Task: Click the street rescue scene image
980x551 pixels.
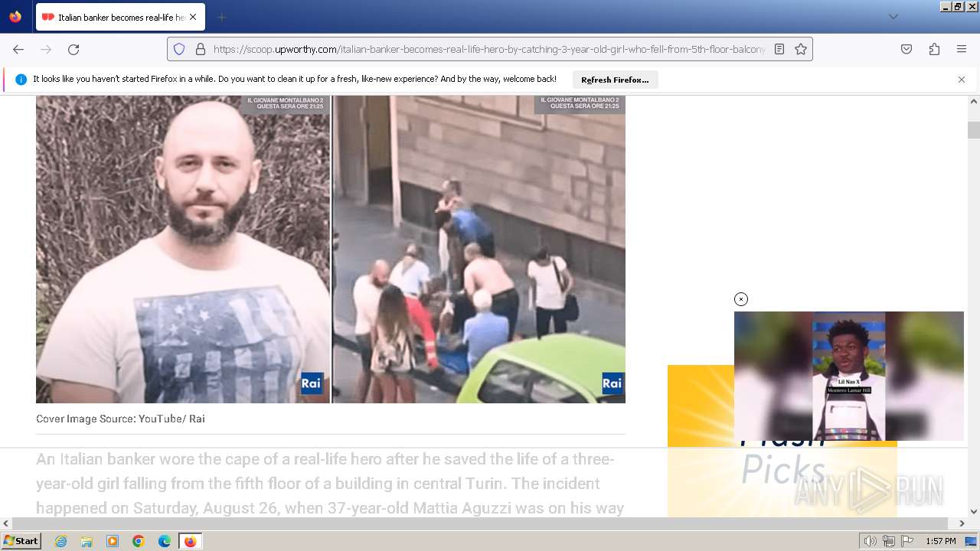Action: pos(479,249)
